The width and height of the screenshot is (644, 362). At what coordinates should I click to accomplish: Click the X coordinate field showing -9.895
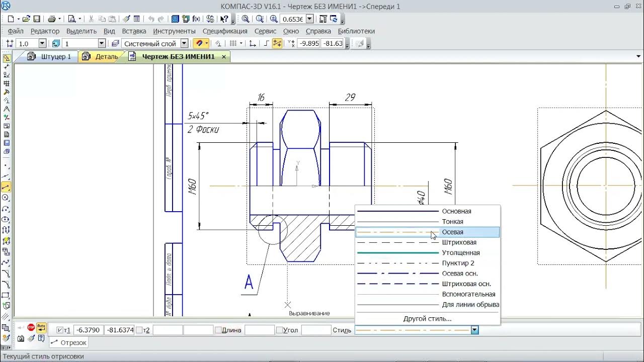pos(309,44)
